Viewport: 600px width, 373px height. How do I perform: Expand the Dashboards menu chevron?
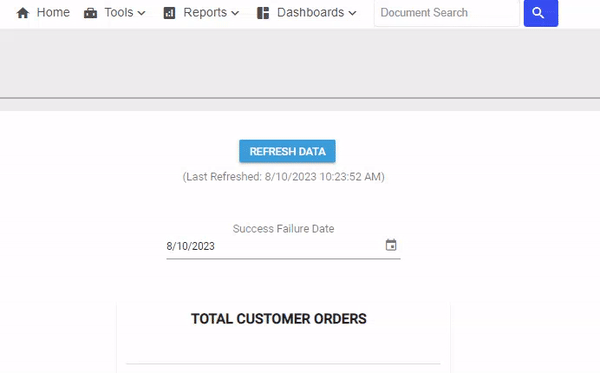pos(352,13)
